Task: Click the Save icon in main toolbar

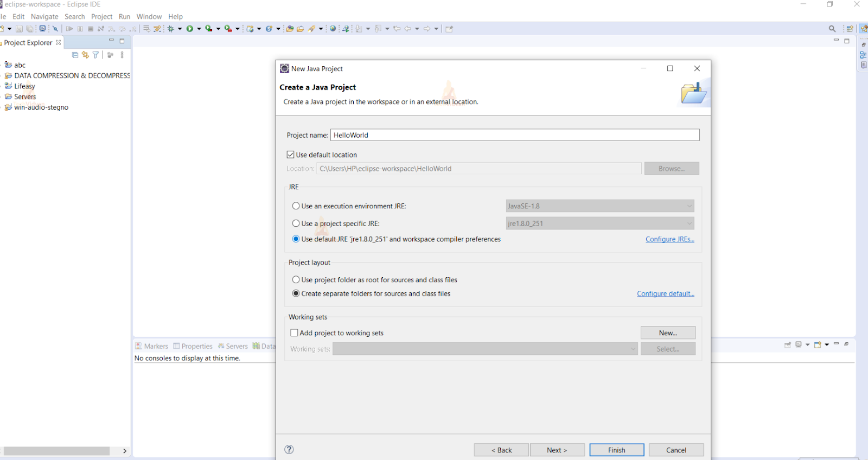Action: (19, 29)
